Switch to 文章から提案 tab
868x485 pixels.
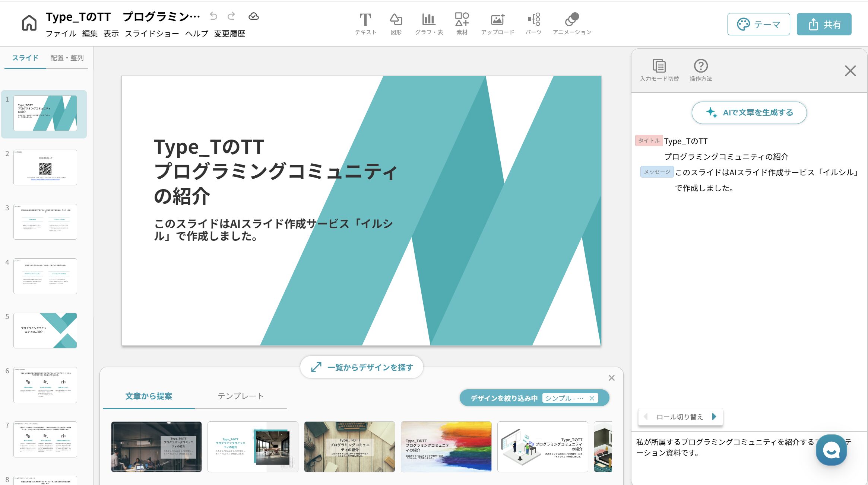(x=149, y=396)
